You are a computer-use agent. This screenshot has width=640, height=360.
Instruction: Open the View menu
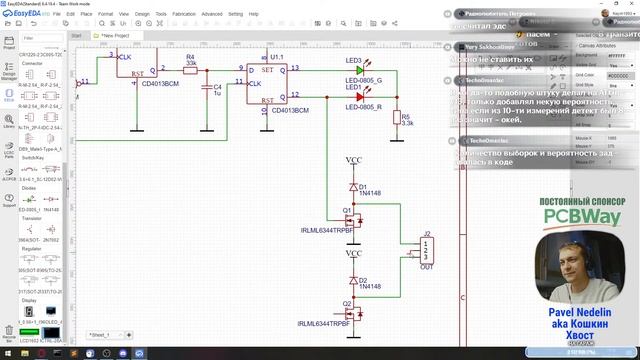tap(124, 14)
